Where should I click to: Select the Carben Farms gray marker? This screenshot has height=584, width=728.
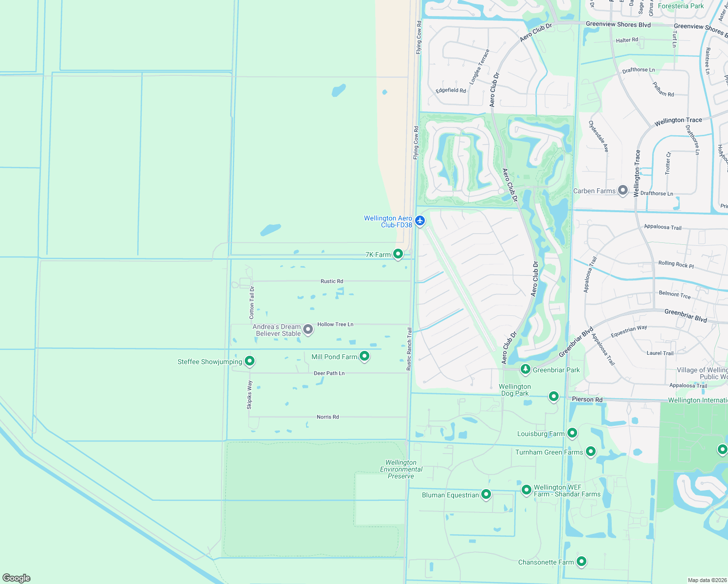coord(622,191)
